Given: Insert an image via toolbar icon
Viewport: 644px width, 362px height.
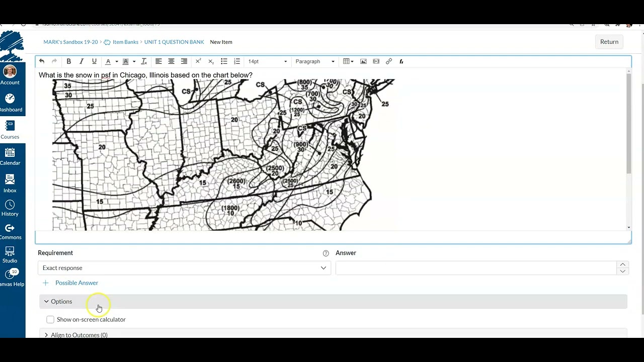Looking at the screenshot, I should point(363,61).
